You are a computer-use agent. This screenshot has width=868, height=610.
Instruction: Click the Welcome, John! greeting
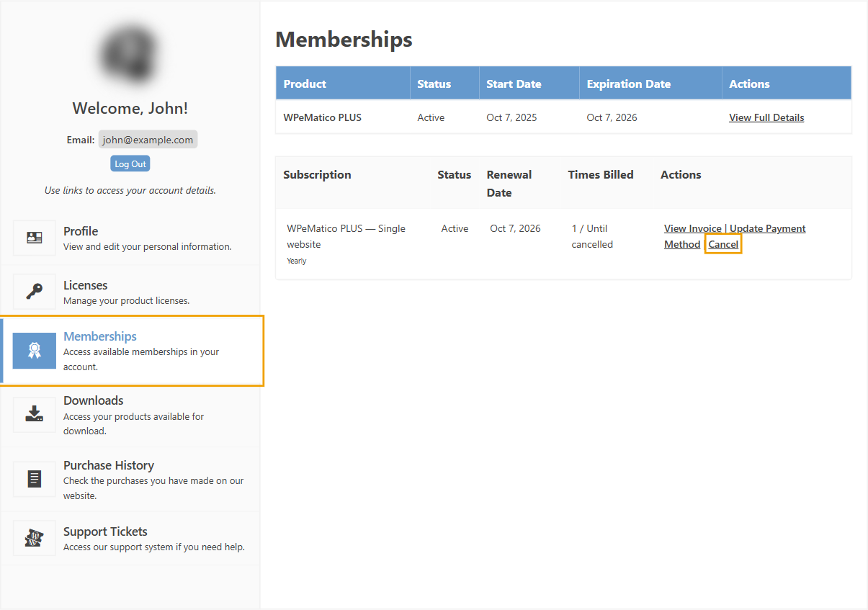pos(130,109)
